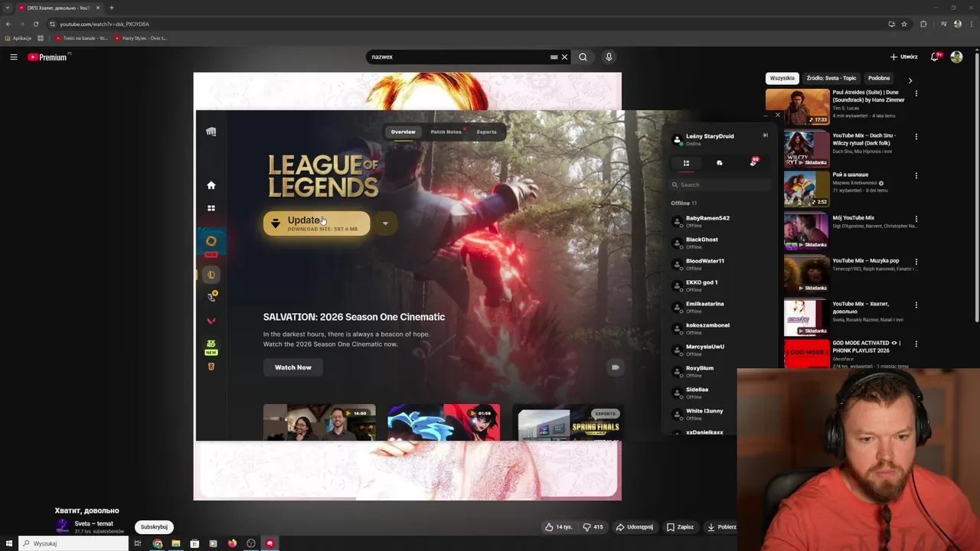This screenshot has height=551, width=980.
Task: Open the Spring Finals esports thumbnail
Action: pyautogui.click(x=568, y=422)
